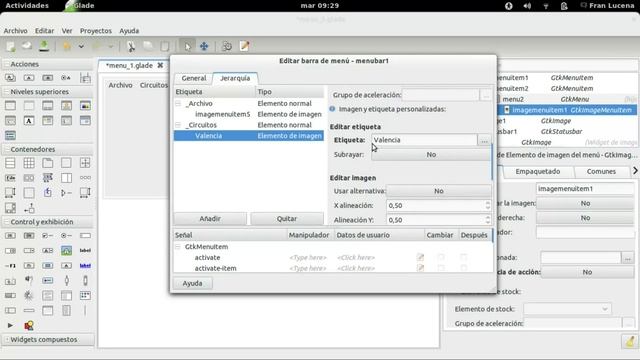Click the vertical scrollbar of dialog properties pane
640x360 pixels.
(492, 162)
